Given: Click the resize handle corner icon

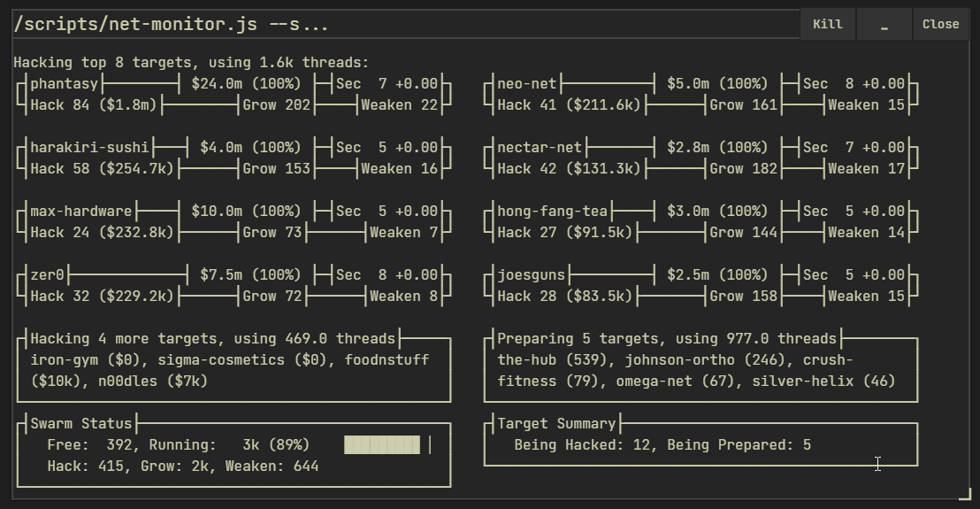Looking at the screenshot, I should tap(965, 494).
